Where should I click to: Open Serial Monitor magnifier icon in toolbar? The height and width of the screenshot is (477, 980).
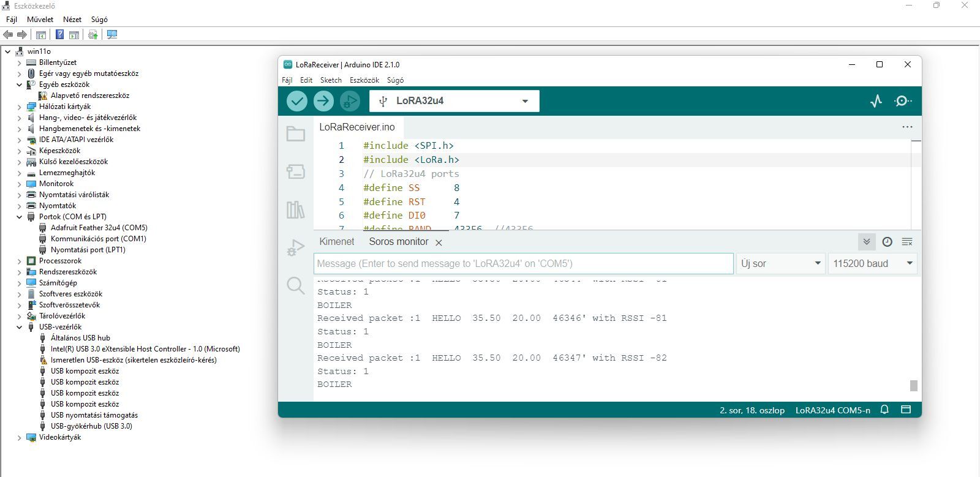[903, 101]
